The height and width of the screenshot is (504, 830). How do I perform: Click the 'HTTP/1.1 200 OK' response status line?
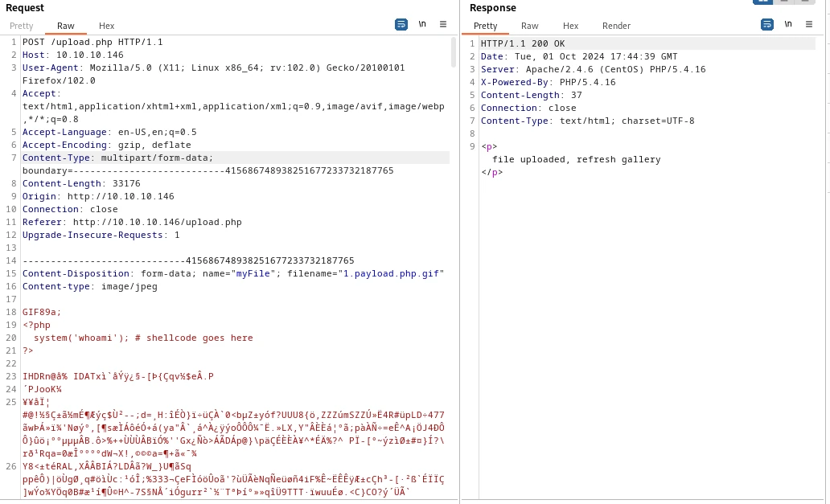(523, 43)
